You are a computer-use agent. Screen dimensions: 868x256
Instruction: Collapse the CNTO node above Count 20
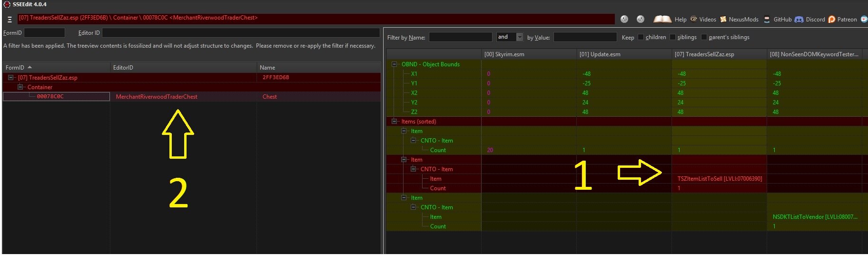pos(414,140)
